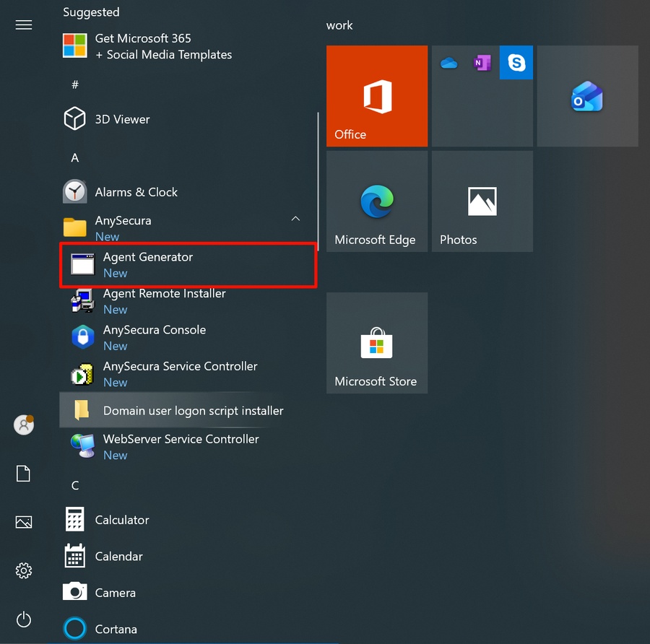Click the app list scrollbar
Viewport: 650px width, 644px height.
click(318, 180)
